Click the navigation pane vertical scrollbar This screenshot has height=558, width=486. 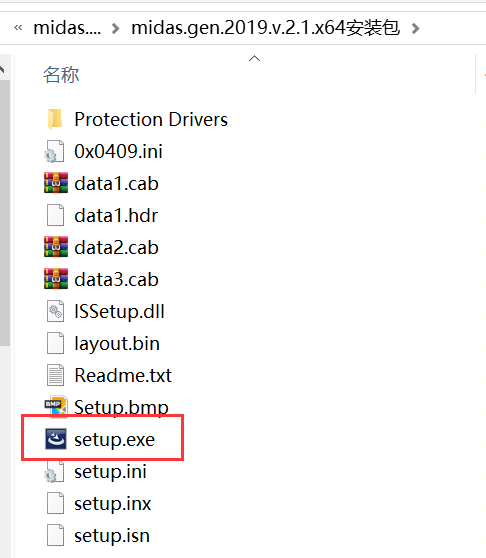tap(5, 213)
